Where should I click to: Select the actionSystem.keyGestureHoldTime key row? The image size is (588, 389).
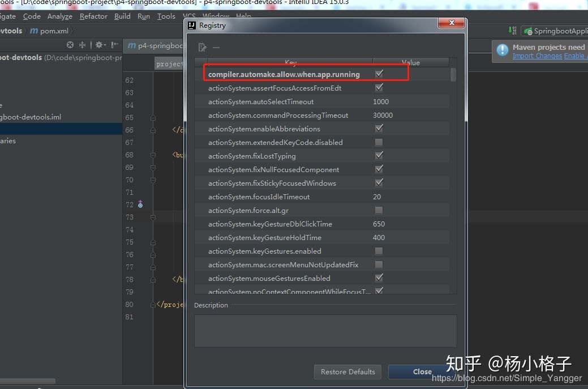(265, 237)
